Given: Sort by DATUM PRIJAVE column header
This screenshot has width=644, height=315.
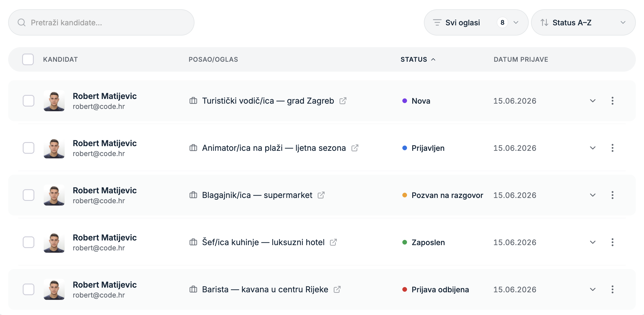Looking at the screenshot, I should [x=521, y=59].
